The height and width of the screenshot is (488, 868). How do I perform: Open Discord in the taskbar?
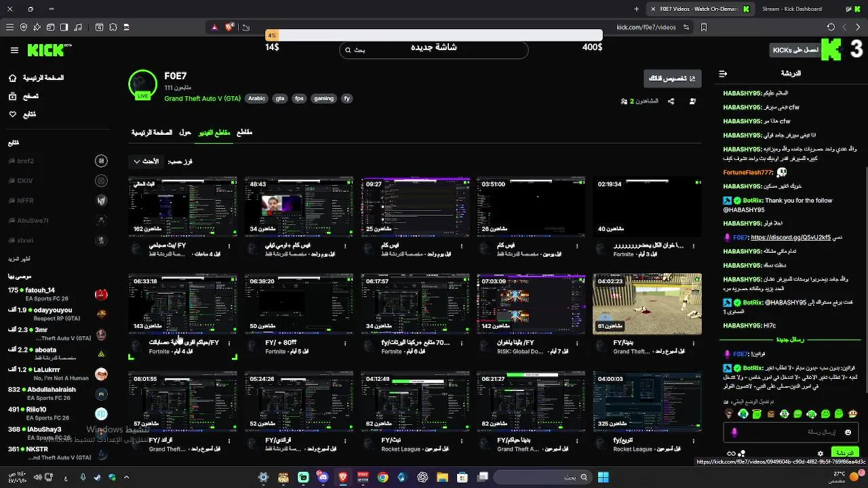[x=323, y=477]
